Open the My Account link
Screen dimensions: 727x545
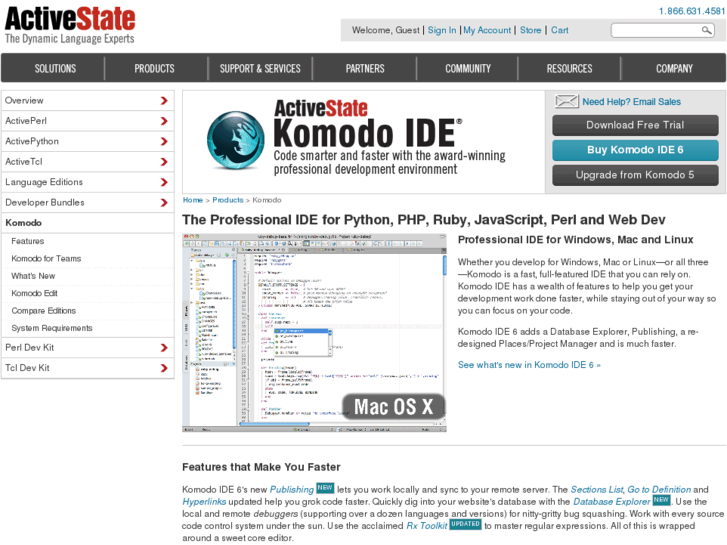coord(487,31)
